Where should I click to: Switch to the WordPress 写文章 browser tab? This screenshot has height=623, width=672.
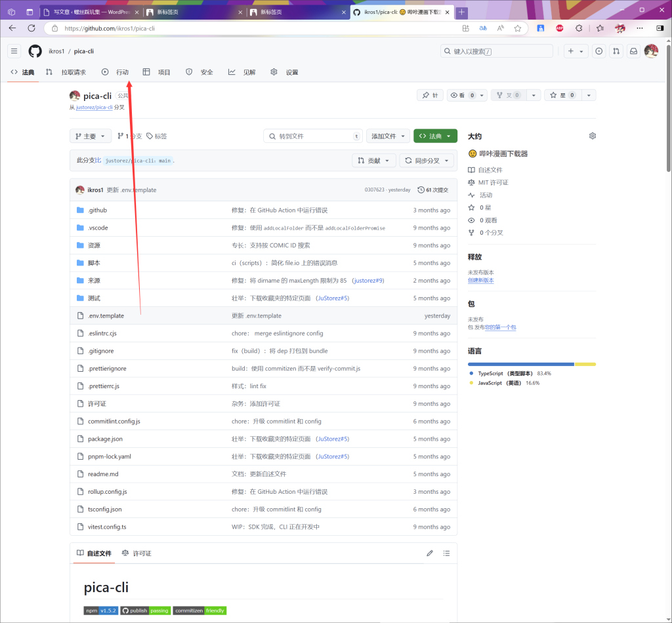coord(92,12)
